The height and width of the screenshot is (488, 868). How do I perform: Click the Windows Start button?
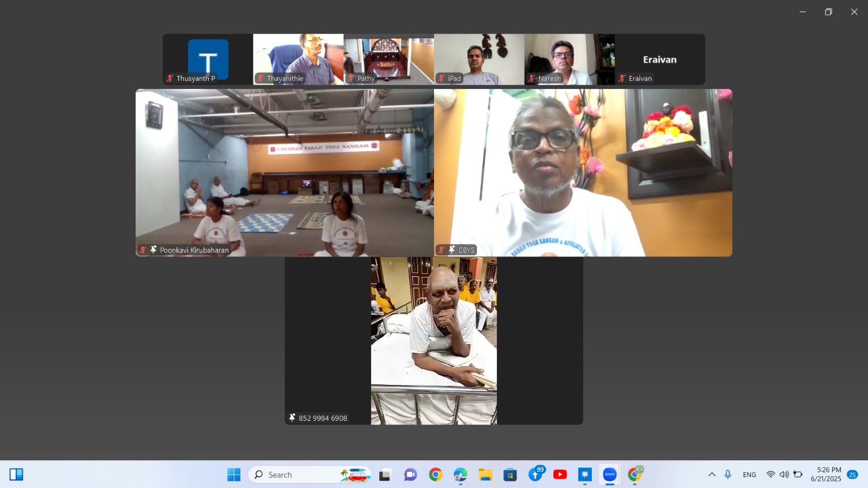234,474
